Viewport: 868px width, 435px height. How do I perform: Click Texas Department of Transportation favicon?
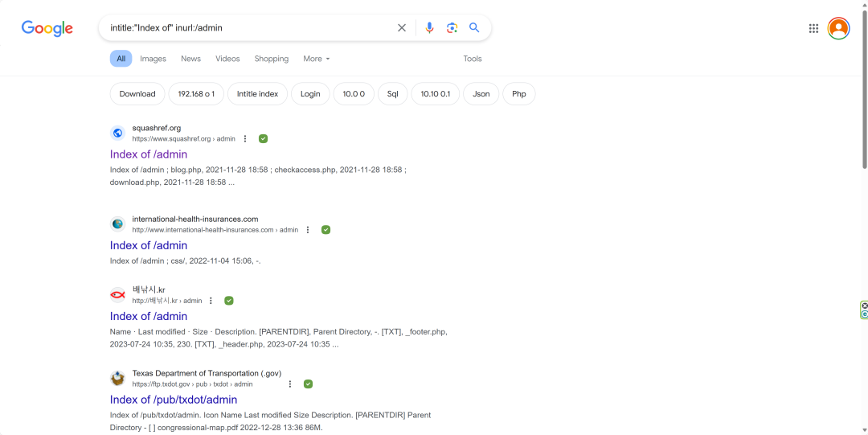click(x=117, y=379)
